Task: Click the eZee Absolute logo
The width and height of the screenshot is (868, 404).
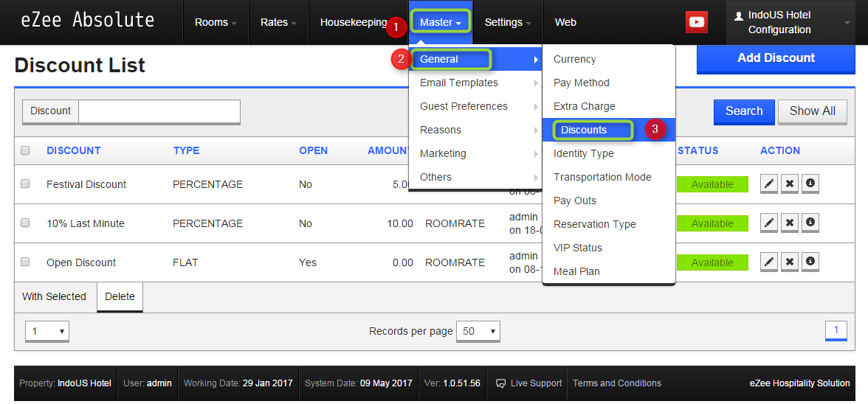Action: tap(87, 21)
